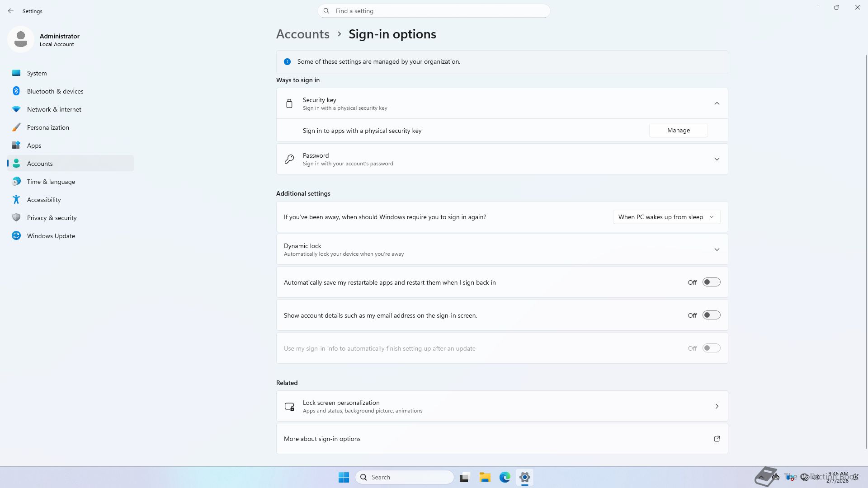Viewport: 868px width, 488px height.
Task: Select Time & language in sidebar
Action: tap(51, 182)
